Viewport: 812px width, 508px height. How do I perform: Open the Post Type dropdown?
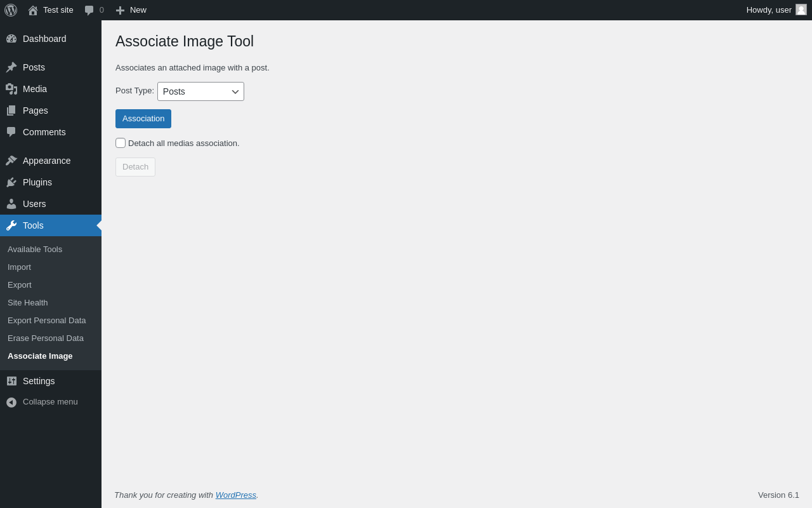point(200,91)
